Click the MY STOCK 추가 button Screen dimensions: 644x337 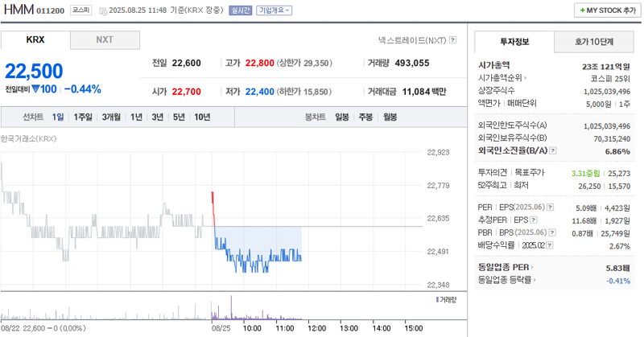(608, 10)
